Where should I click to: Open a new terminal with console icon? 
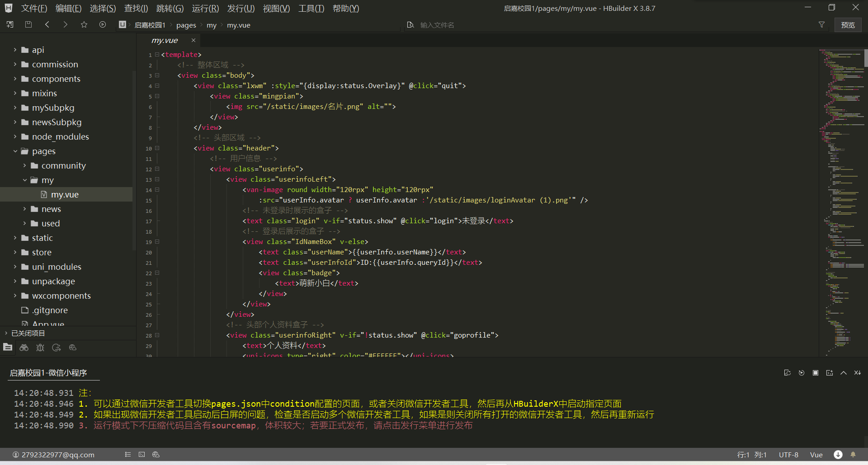click(829, 373)
